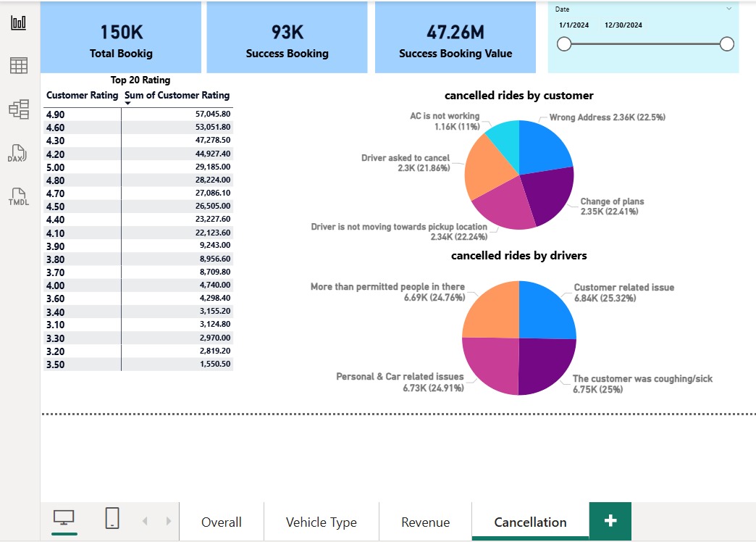Click sort arrow under Sum of Customer Rating
Image resolution: width=756 pixels, height=542 pixels.
[x=127, y=104]
